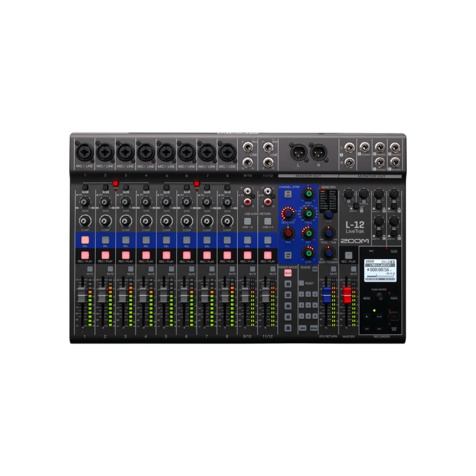The height and width of the screenshot is (476, 476).
Task: Toggle the Hi-Z switch on channel 1
Action: coord(85,188)
